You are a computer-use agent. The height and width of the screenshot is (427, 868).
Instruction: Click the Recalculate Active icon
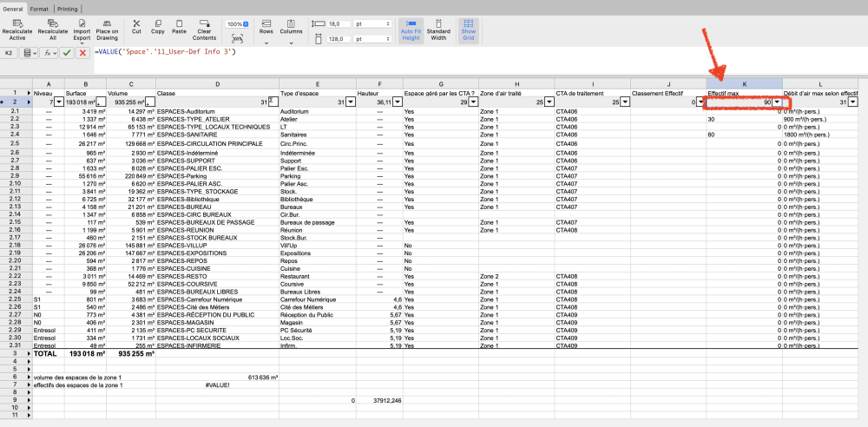18,23
